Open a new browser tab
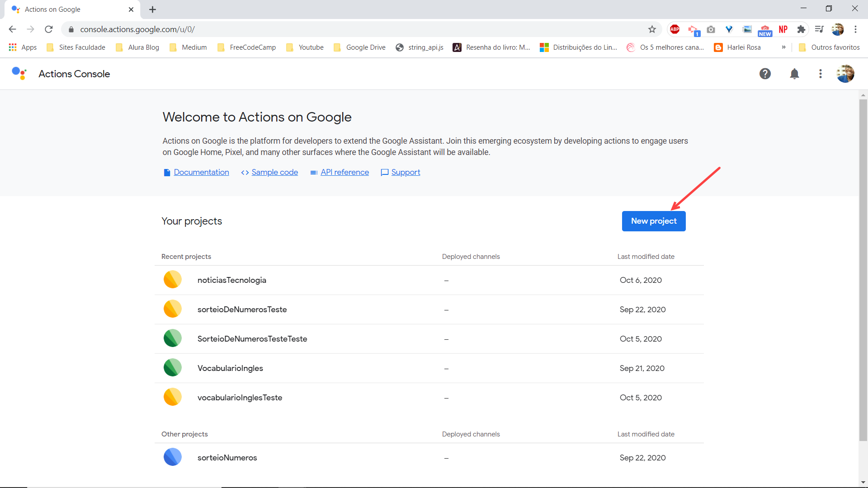The width and height of the screenshot is (868, 488). tap(152, 9)
